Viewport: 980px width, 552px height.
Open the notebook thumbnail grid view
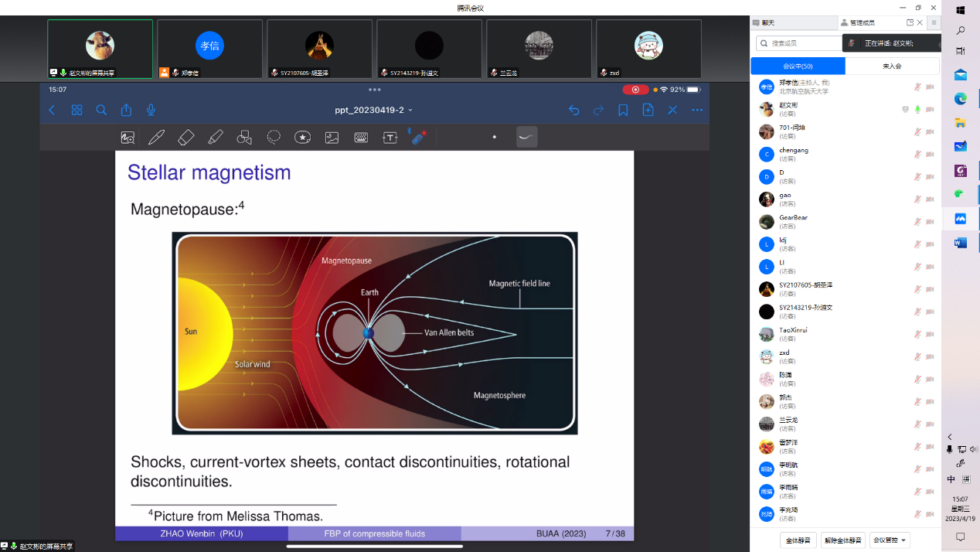click(x=77, y=111)
